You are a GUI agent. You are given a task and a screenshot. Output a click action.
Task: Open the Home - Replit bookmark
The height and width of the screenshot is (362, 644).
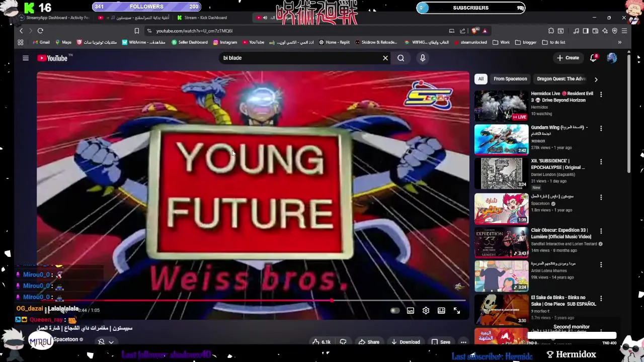334,42
